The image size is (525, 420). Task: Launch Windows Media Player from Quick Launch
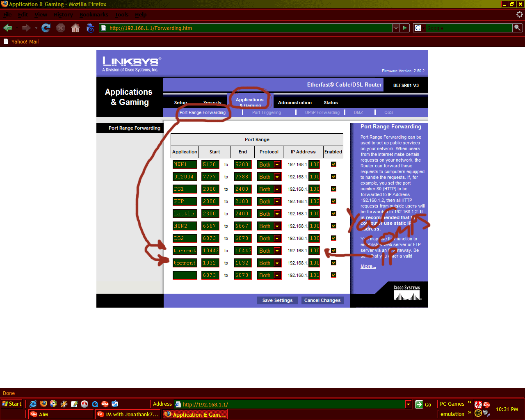pyautogui.click(x=54, y=404)
